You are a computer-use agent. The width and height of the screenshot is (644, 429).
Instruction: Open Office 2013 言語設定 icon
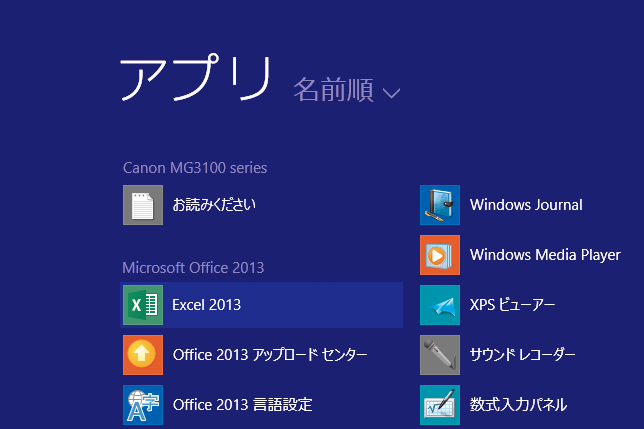tap(143, 405)
